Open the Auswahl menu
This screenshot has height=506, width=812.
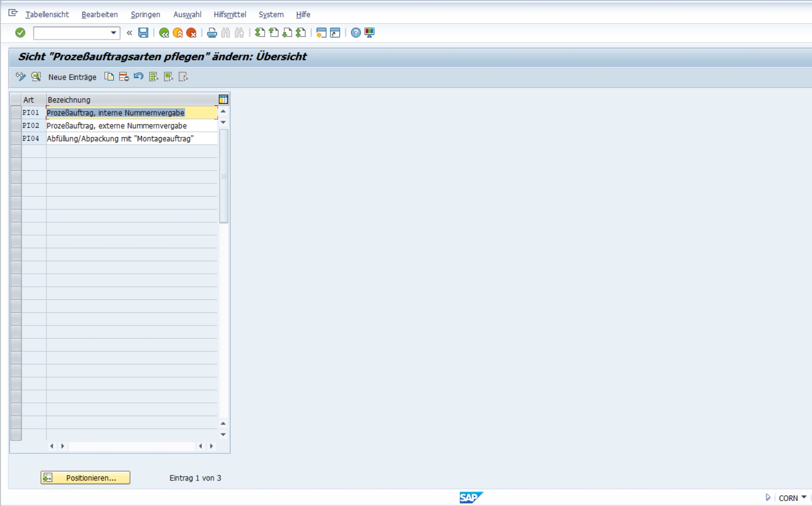[x=187, y=15]
